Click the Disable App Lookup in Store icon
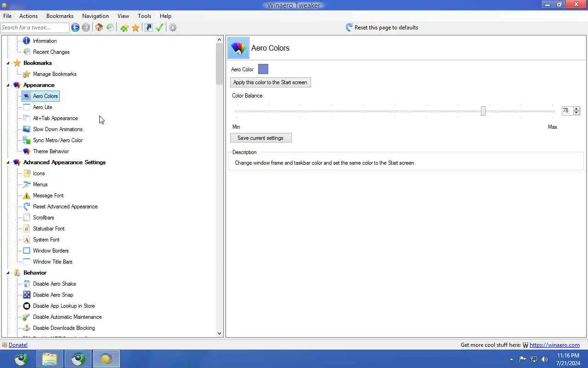The width and height of the screenshot is (588, 368). (27, 306)
